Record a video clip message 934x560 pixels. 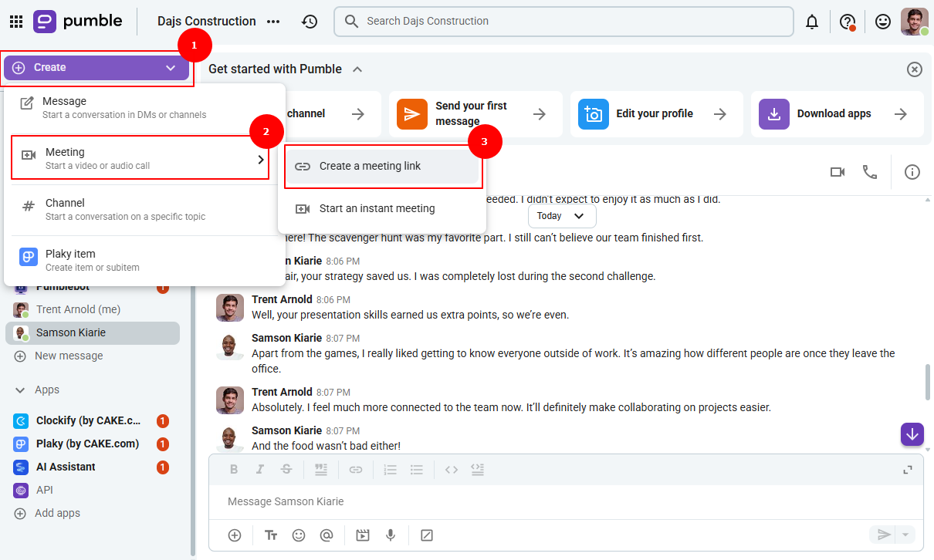coord(363,535)
